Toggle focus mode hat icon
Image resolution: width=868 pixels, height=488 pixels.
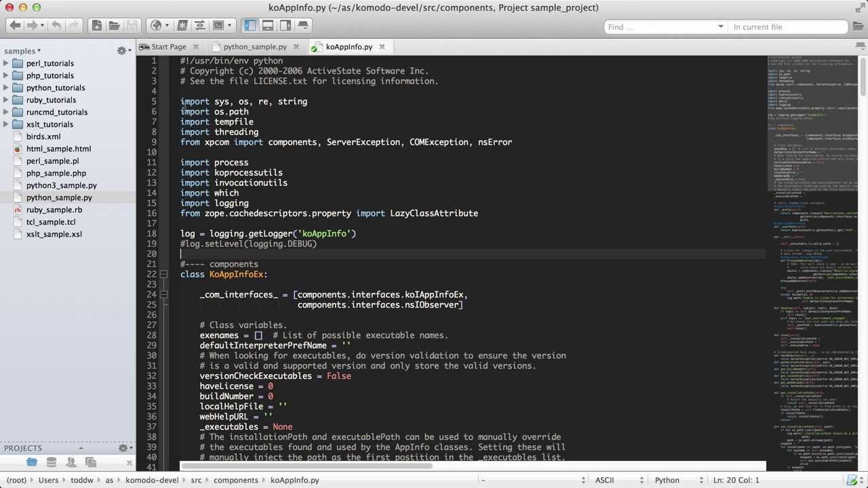[303, 26]
